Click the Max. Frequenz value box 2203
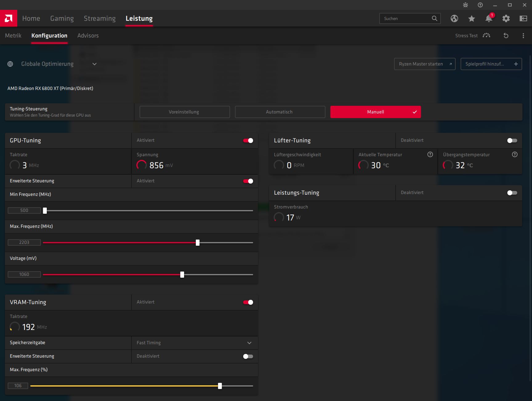Image resolution: width=532 pixels, height=401 pixels. [24, 243]
